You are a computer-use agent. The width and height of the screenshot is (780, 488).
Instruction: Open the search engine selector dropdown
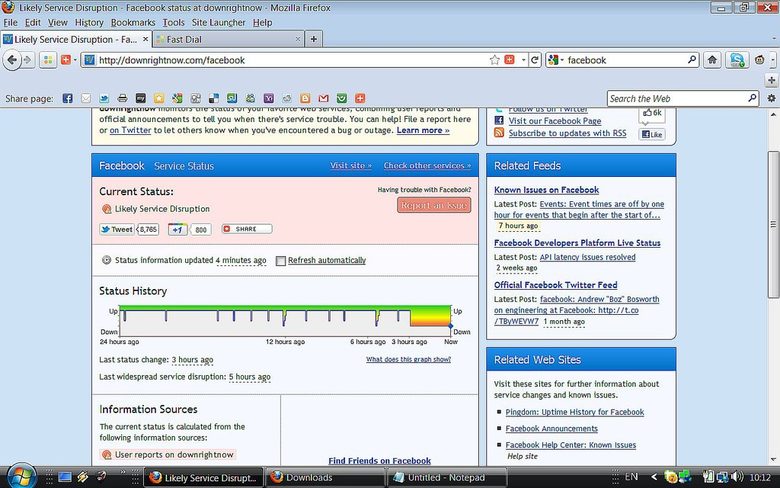pos(562,60)
